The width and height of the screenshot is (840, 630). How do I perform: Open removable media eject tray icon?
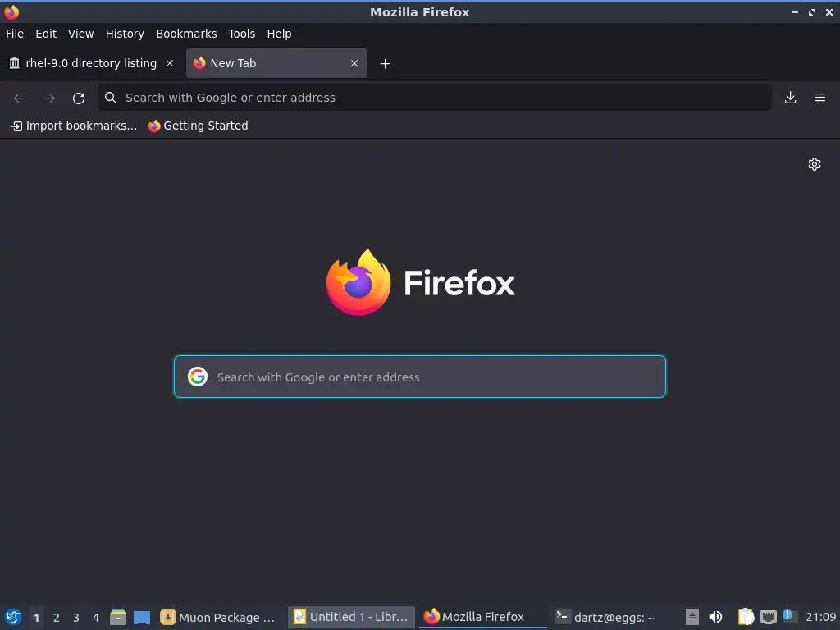coord(692,617)
